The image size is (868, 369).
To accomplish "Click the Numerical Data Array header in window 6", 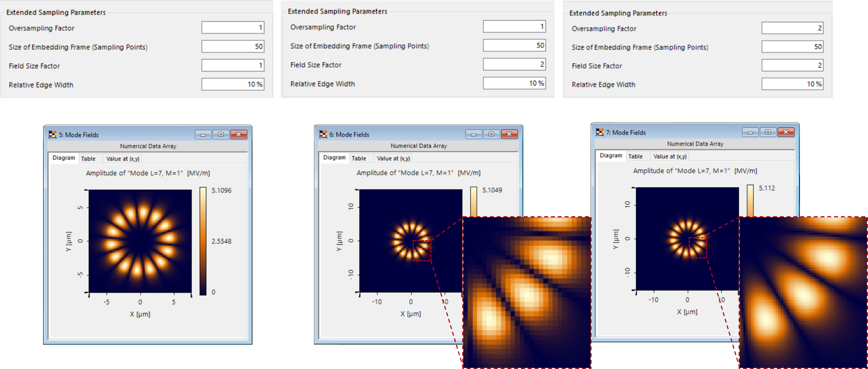I will coord(419,146).
